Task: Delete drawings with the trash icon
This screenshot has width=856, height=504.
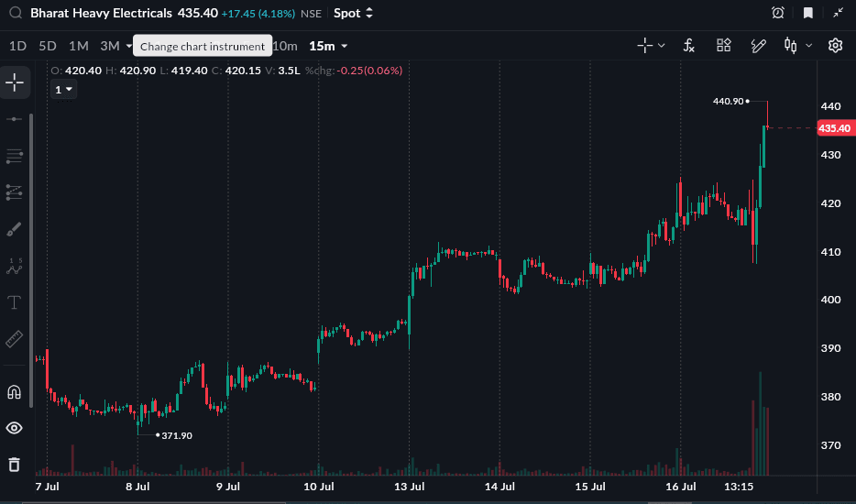Action: point(14,465)
